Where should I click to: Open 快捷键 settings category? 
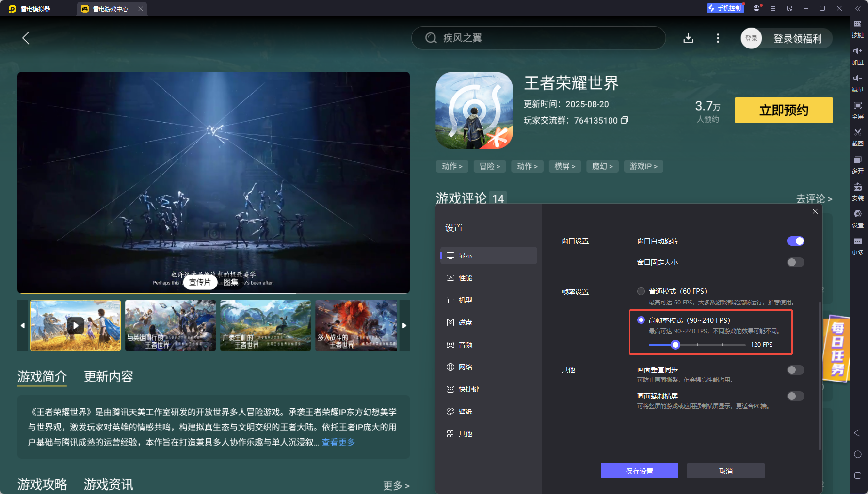[489, 389]
